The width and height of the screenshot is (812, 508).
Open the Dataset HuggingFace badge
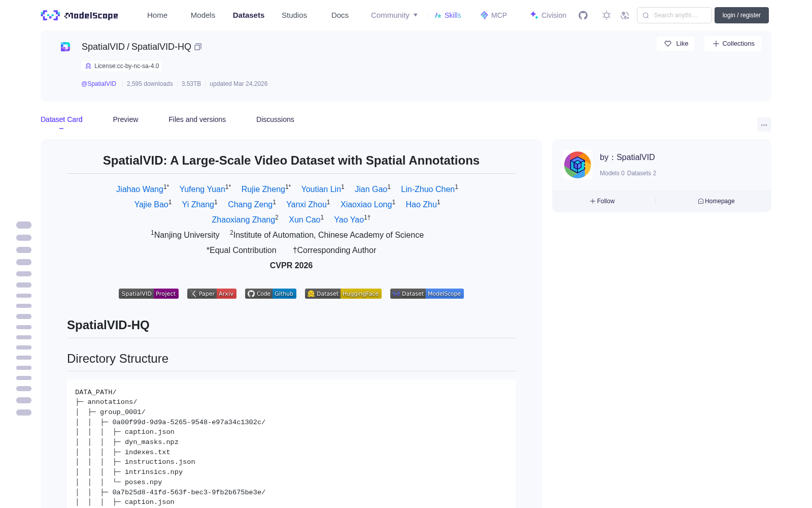coord(343,294)
